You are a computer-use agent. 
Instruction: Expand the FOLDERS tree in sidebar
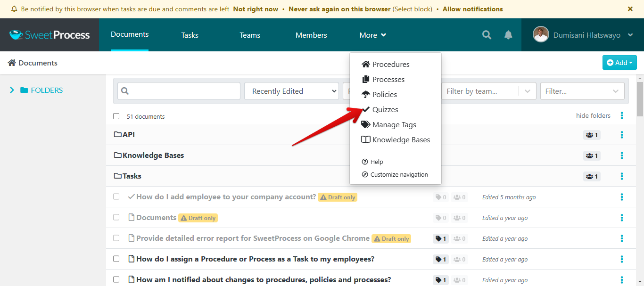12,90
